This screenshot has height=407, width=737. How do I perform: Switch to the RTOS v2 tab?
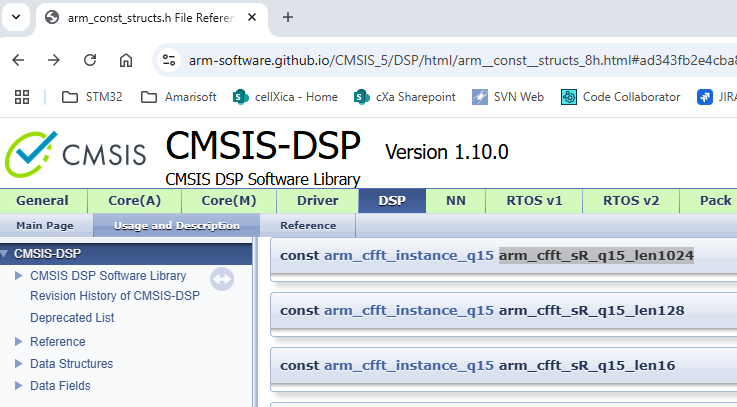click(631, 201)
